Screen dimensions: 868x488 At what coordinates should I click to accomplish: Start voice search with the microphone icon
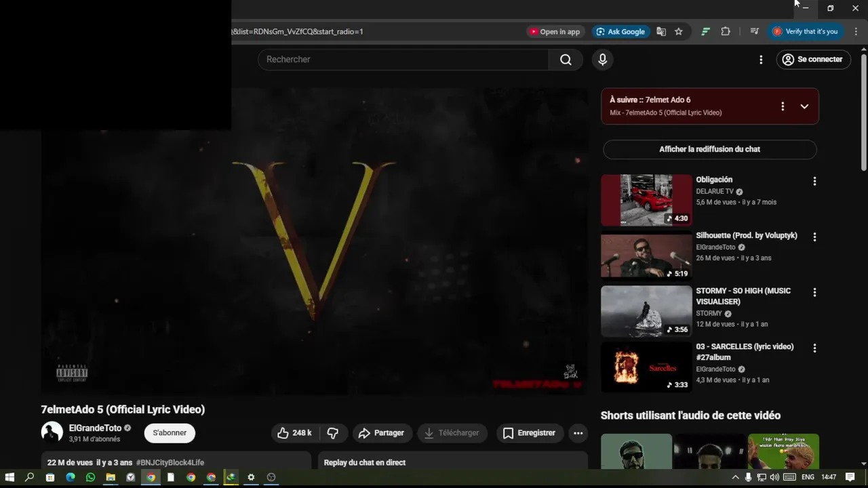coord(602,60)
